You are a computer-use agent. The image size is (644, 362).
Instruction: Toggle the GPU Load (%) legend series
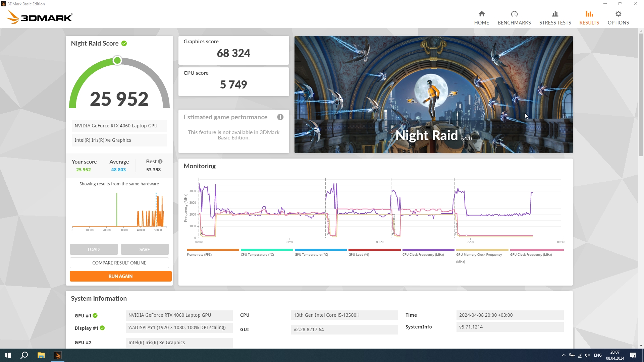point(359,255)
